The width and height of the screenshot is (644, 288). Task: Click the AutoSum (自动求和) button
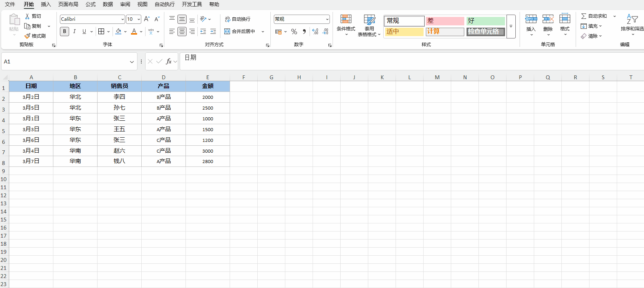594,16
